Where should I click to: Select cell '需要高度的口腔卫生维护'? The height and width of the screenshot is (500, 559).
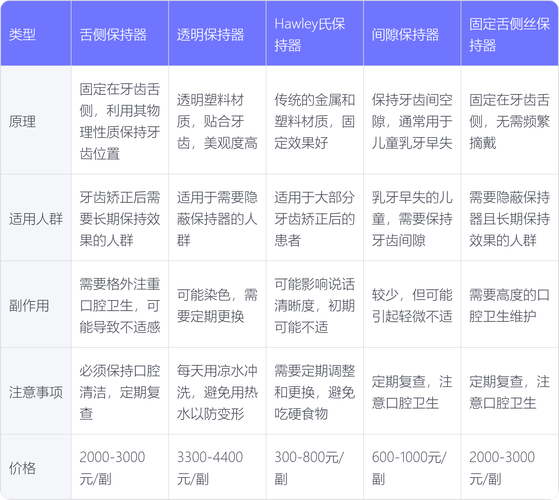point(509,305)
